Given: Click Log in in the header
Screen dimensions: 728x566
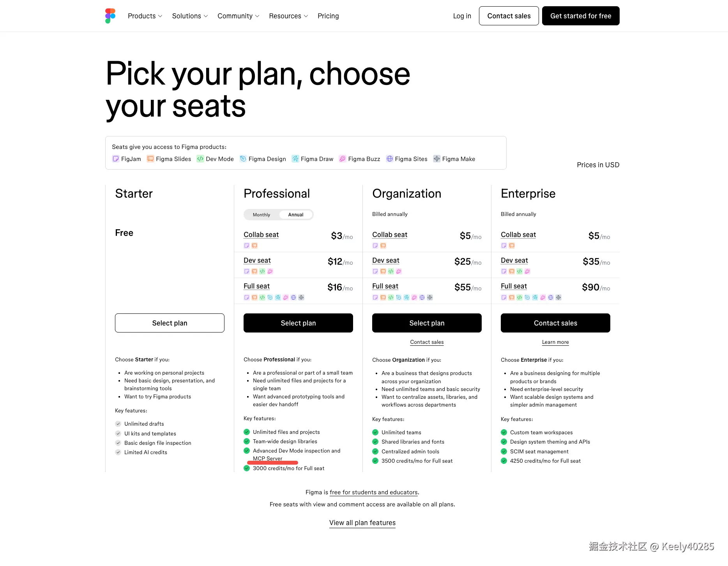Looking at the screenshot, I should [x=462, y=16].
